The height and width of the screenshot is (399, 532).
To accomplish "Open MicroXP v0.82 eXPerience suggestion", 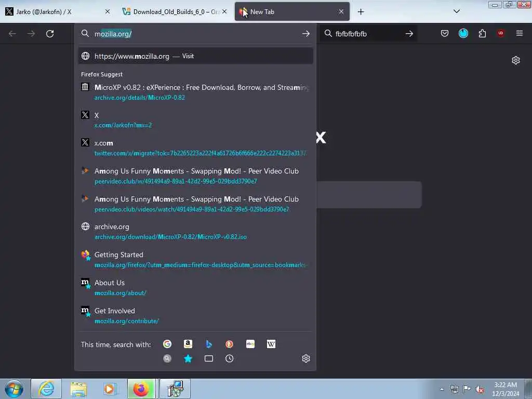I will pyautogui.click(x=195, y=92).
